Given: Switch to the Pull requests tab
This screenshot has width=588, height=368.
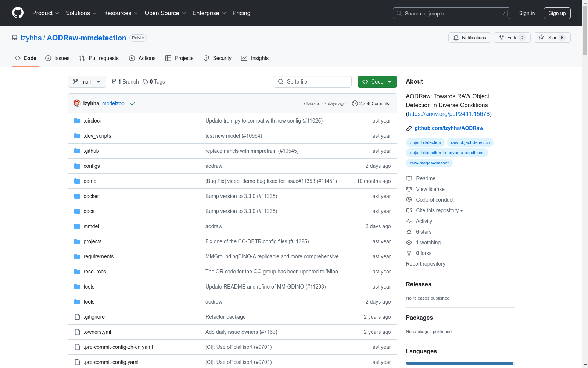Looking at the screenshot, I should [x=99, y=58].
